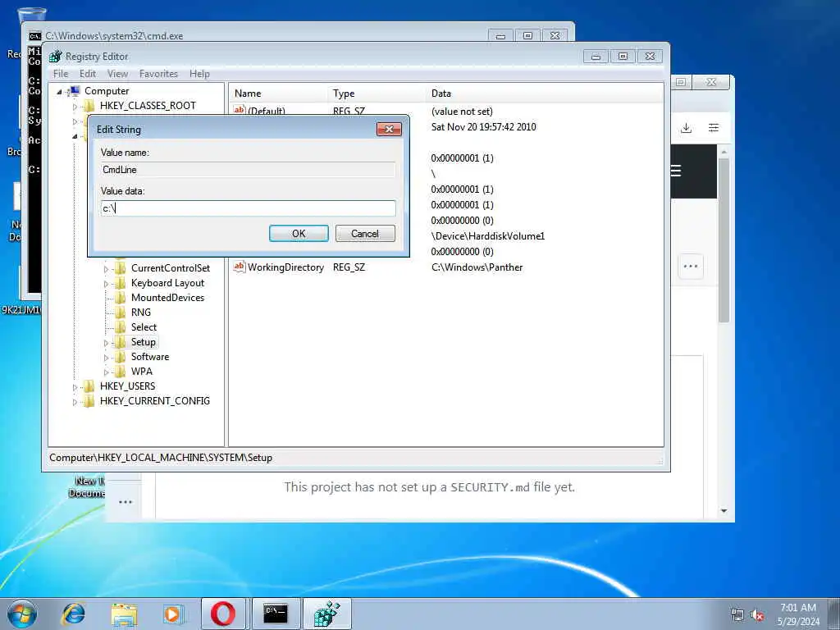Click the browser downloads icon behind Registry Editor
840x630 pixels.
pos(687,128)
